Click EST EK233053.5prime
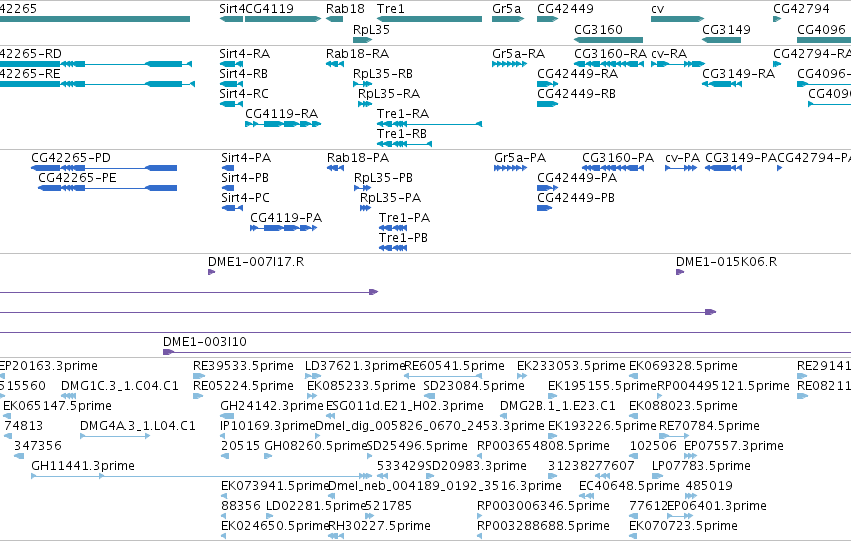851x541 pixels. point(522,376)
